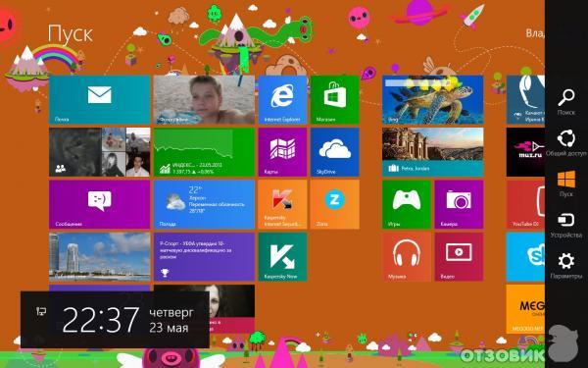This screenshot has width=588, height=368.
Task: Open the Skype tile
Action: (525, 257)
